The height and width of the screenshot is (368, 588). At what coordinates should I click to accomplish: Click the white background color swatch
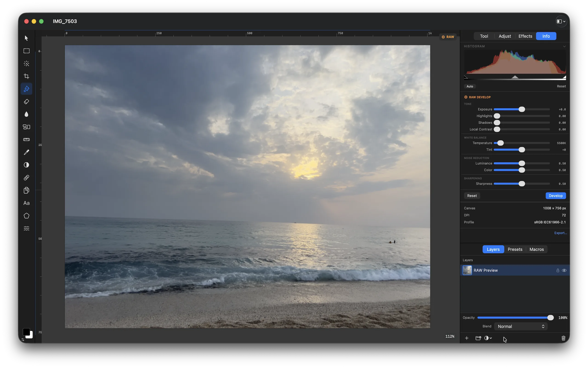tap(30, 336)
